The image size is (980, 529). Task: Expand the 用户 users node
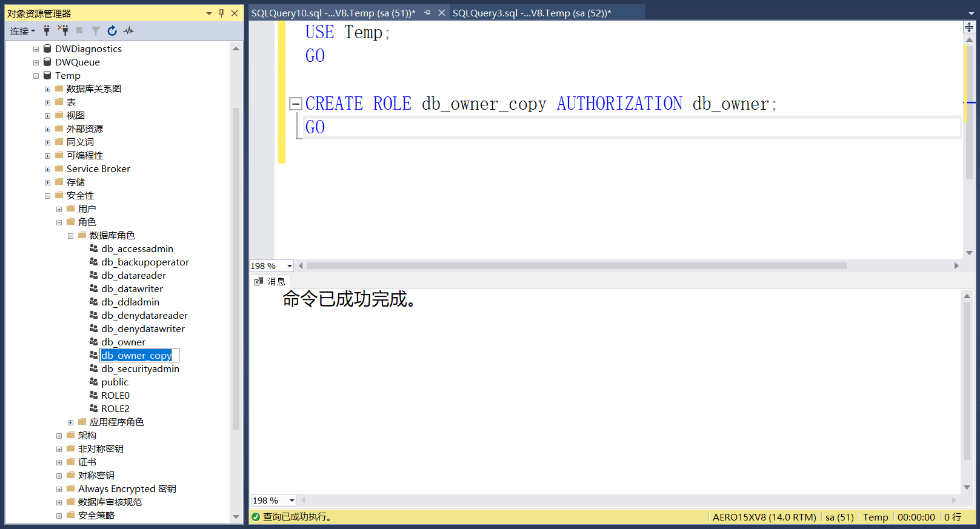tap(59, 209)
